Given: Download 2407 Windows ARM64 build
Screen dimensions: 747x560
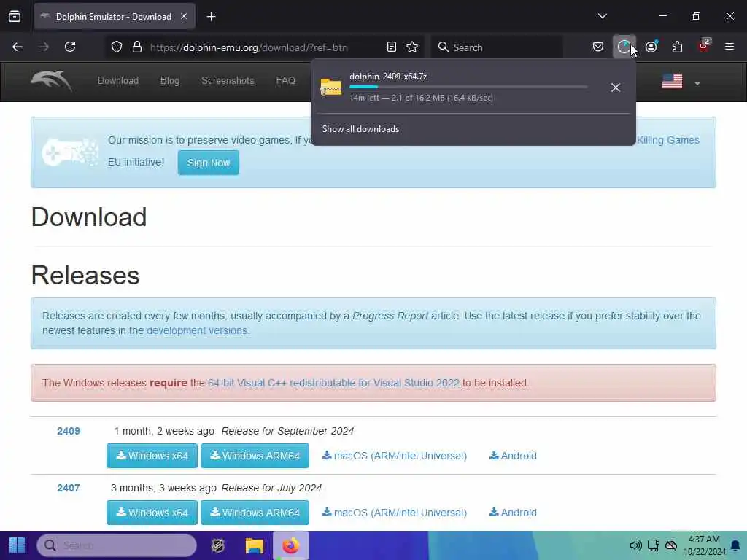Looking at the screenshot, I should point(255,513).
